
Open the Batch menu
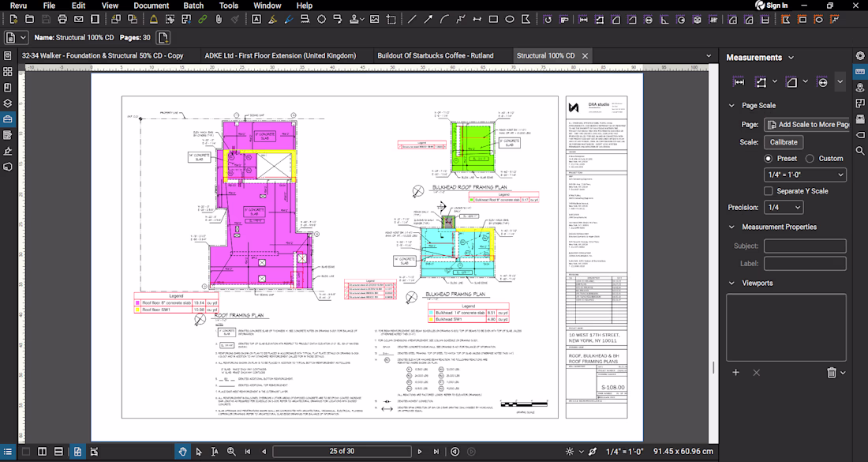[x=193, y=6]
